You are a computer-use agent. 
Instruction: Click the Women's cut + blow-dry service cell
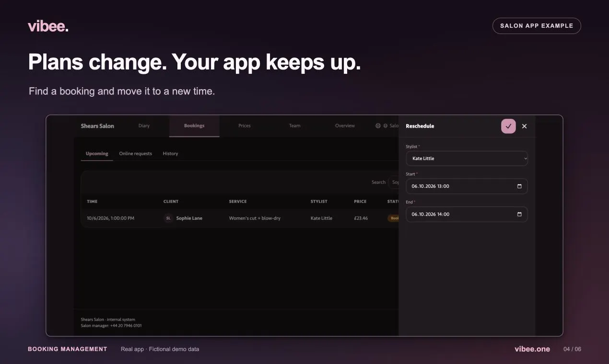tap(255, 218)
